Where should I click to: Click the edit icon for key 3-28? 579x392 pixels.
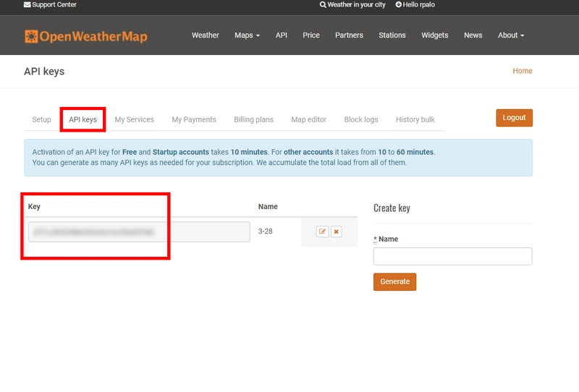click(x=322, y=231)
